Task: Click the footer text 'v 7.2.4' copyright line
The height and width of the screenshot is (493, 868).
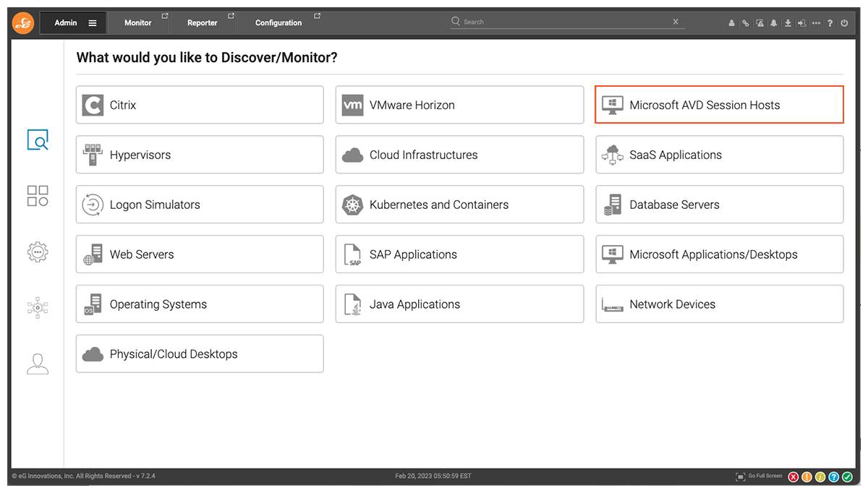Action: tap(83, 476)
